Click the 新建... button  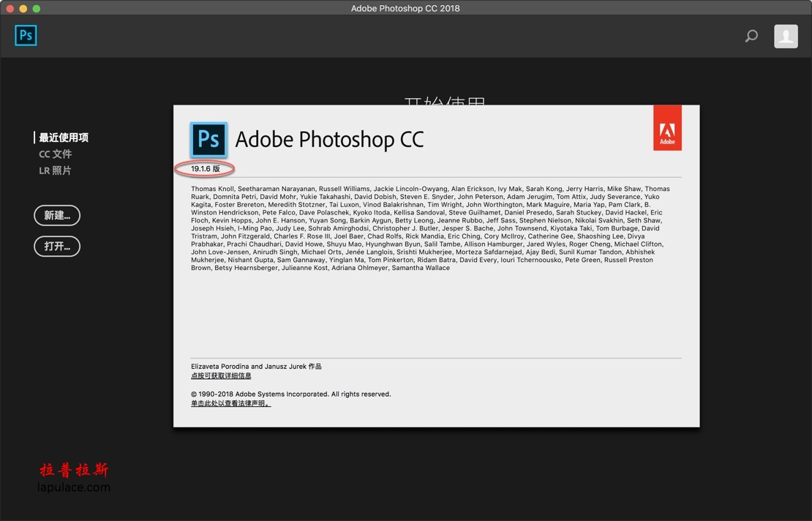pos(57,215)
